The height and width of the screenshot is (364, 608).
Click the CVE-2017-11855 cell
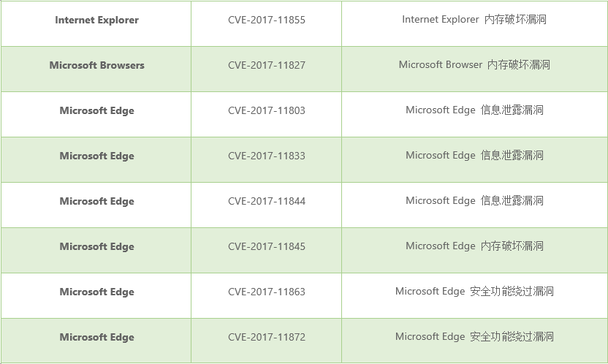[266, 20]
